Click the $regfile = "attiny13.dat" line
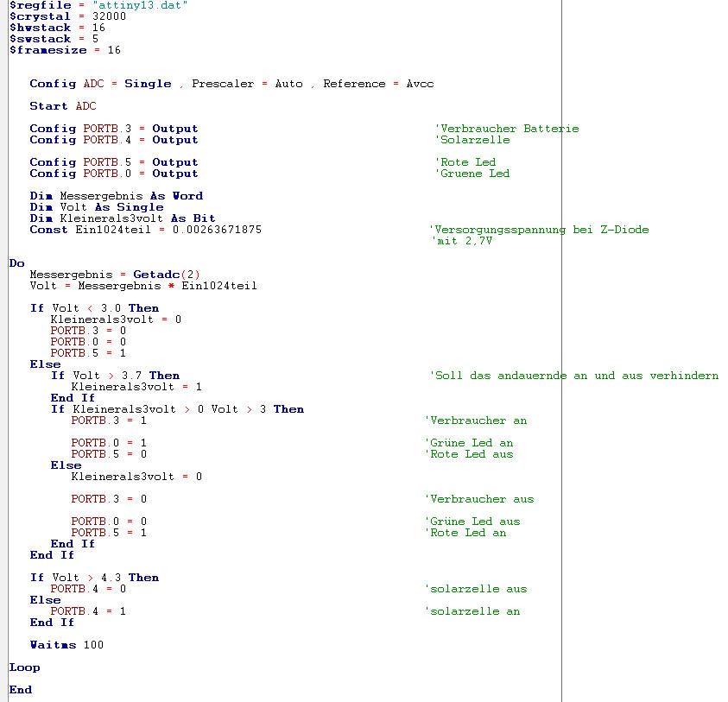The width and height of the screenshot is (728, 702). (98, 5)
